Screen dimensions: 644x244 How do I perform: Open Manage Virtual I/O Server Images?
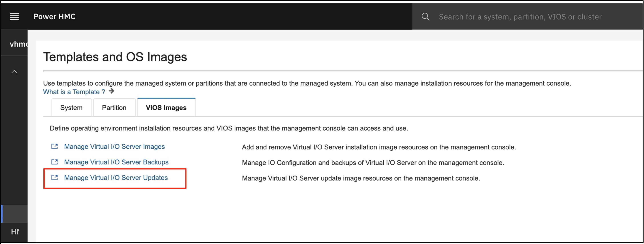pyautogui.click(x=114, y=146)
